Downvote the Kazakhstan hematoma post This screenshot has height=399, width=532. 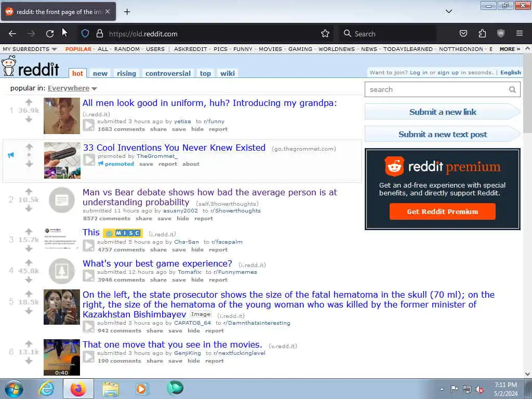pos(29,311)
